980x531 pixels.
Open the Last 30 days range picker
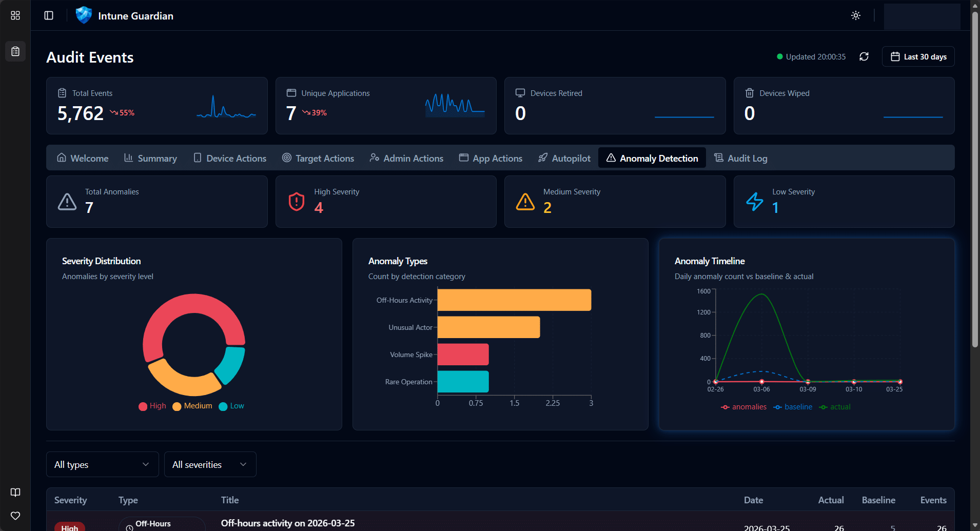pyautogui.click(x=918, y=56)
